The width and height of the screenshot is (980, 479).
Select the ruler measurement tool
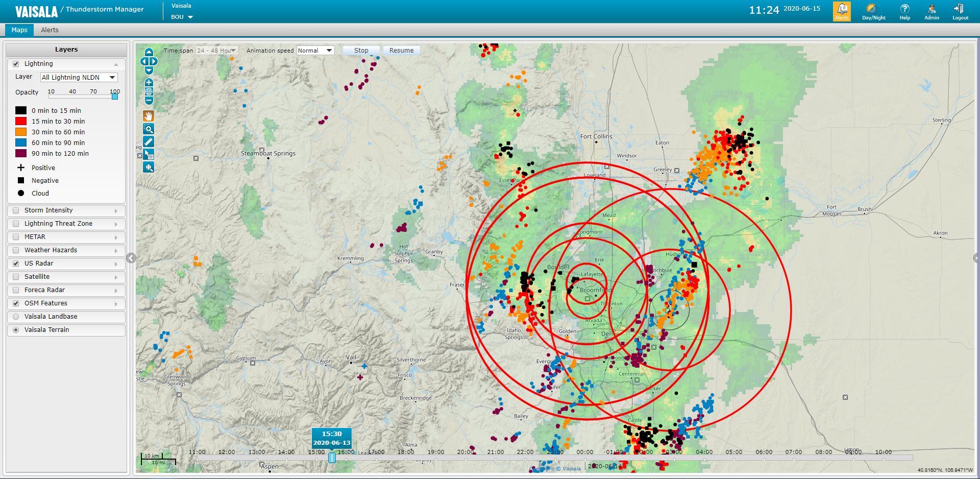tap(148, 141)
